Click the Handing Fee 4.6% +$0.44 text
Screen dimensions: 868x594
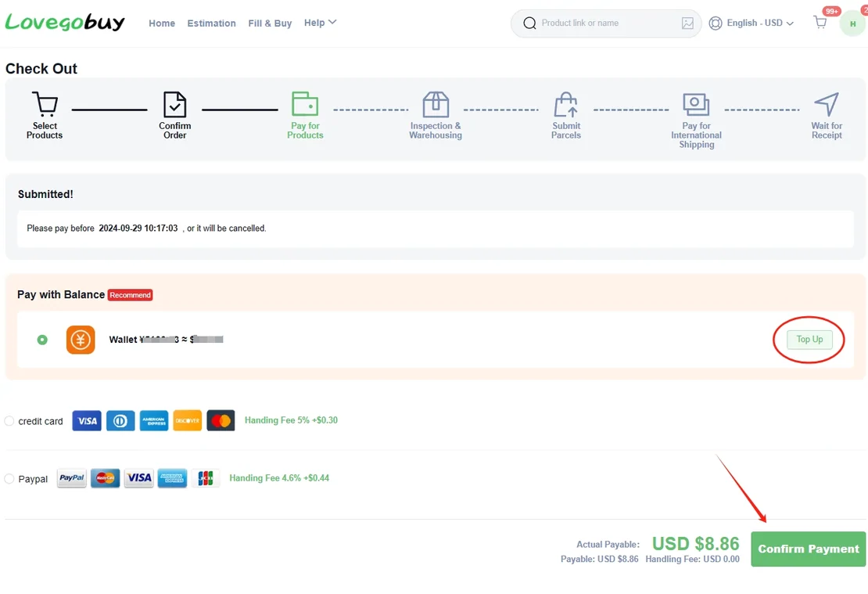[279, 477]
